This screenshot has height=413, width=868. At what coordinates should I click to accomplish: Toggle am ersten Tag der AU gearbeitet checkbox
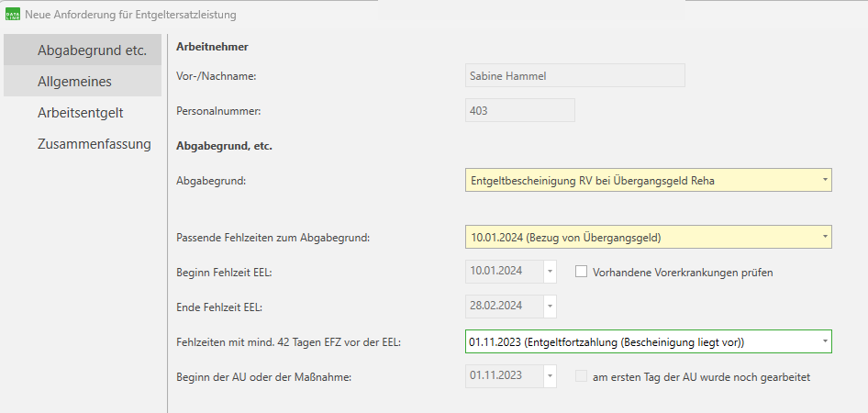[581, 376]
